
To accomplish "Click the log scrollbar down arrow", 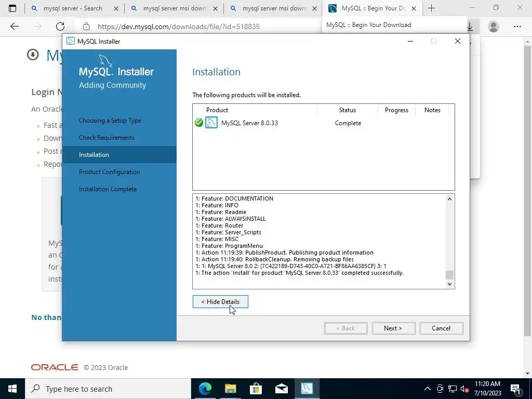I will 449,284.
